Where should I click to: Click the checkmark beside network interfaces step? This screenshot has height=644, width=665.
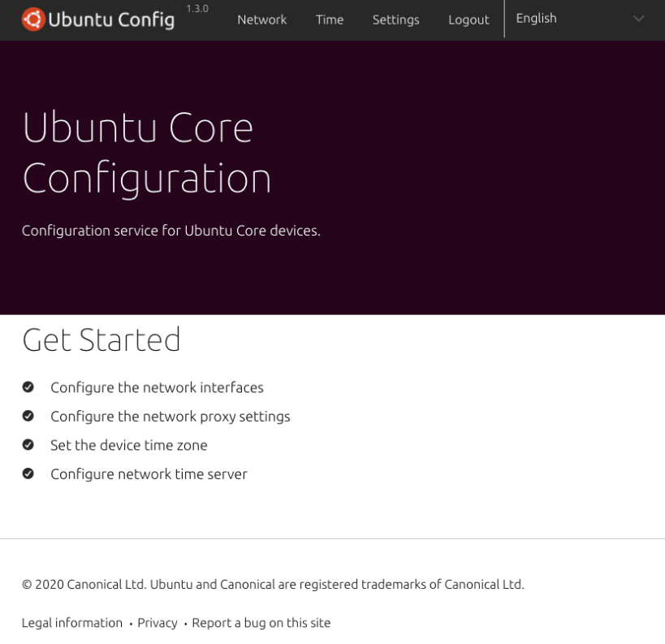(28, 387)
